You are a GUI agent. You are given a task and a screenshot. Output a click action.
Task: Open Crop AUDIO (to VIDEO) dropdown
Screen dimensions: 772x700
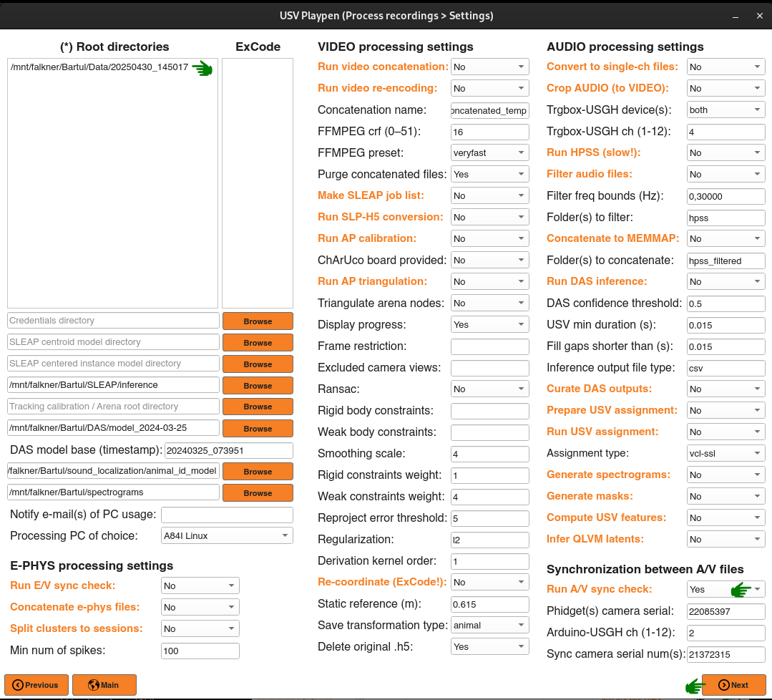click(x=725, y=88)
